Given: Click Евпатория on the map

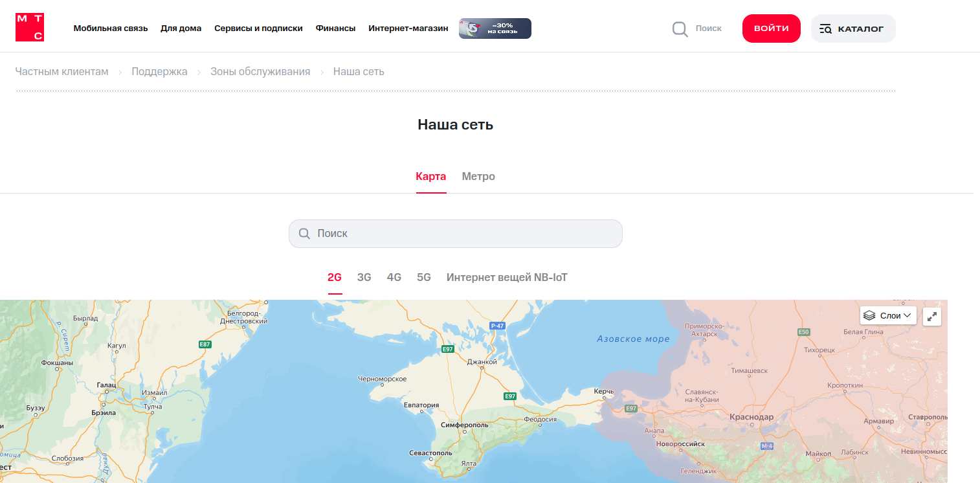Looking at the screenshot, I should 421,405.
